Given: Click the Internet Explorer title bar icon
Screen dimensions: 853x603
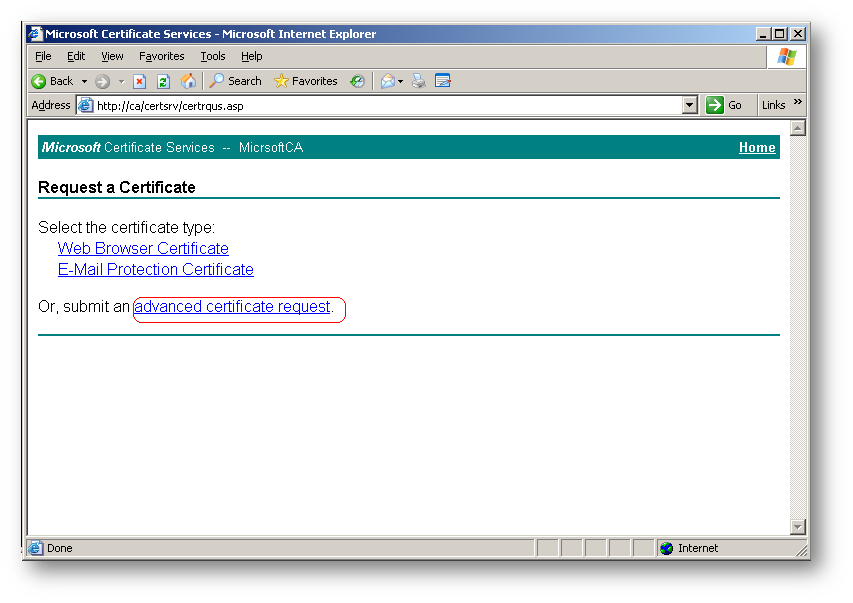Looking at the screenshot, I should point(35,34).
